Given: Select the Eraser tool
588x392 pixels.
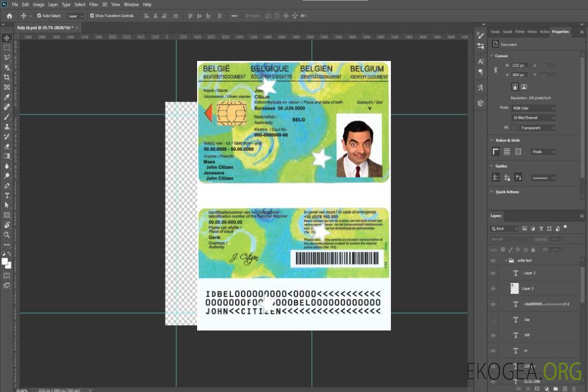Looking at the screenshot, I should coord(7,146).
